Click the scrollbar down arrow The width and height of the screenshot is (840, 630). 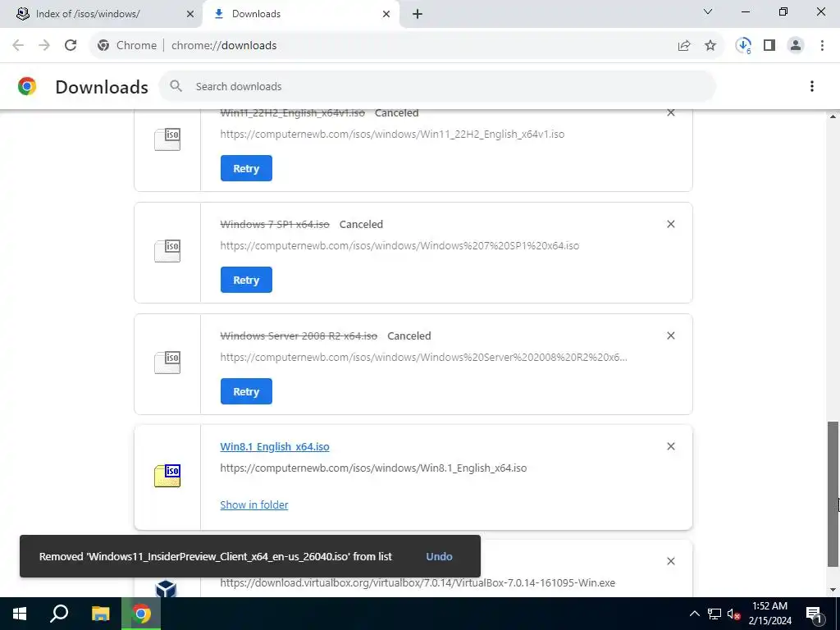(x=833, y=590)
